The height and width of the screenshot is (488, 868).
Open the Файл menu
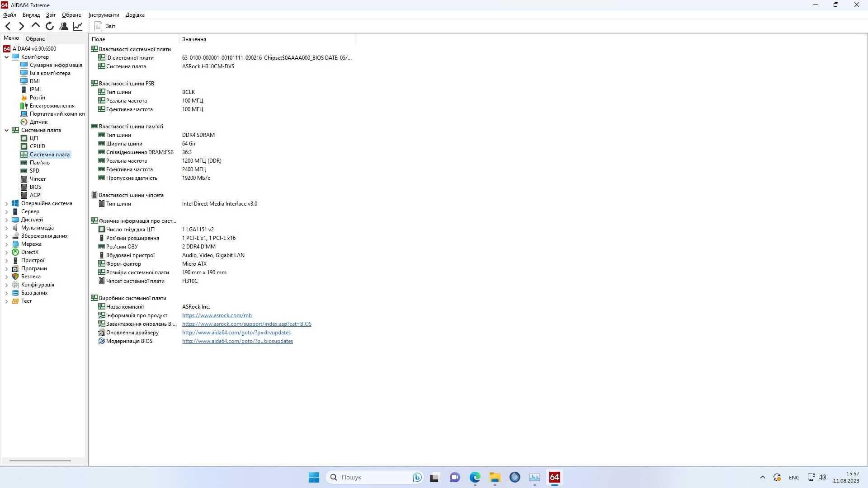coord(9,15)
